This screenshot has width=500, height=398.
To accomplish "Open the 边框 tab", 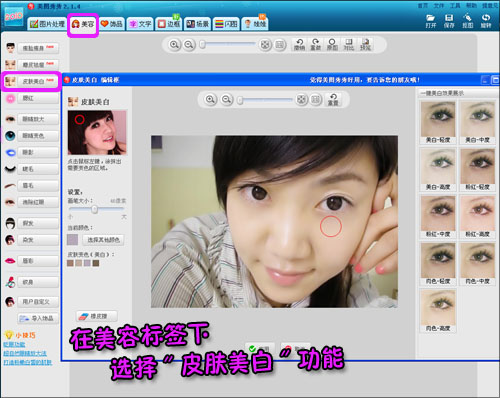I will tap(169, 24).
